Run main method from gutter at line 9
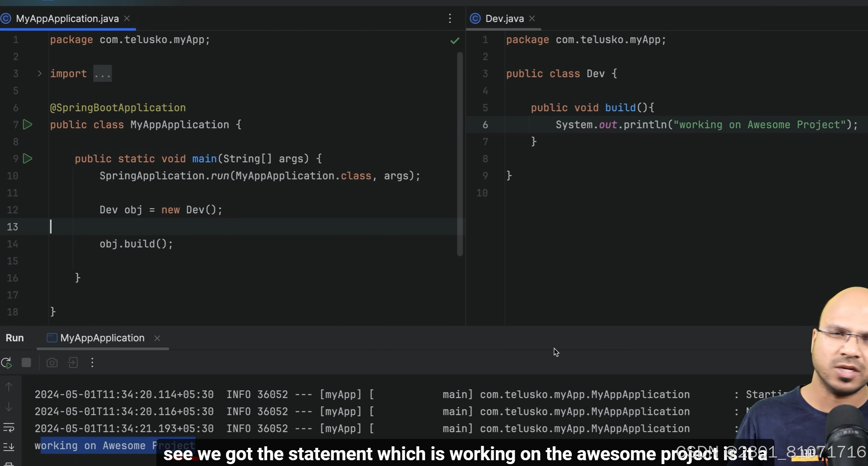The width and height of the screenshot is (868, 466). pyautogui.click(x=27, y=159)
